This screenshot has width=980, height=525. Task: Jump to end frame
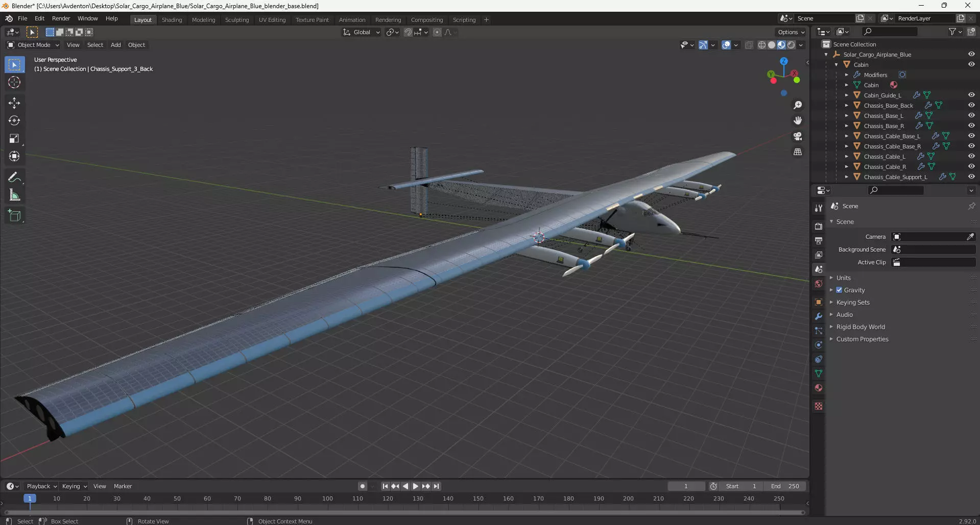(x=436, y=486)
